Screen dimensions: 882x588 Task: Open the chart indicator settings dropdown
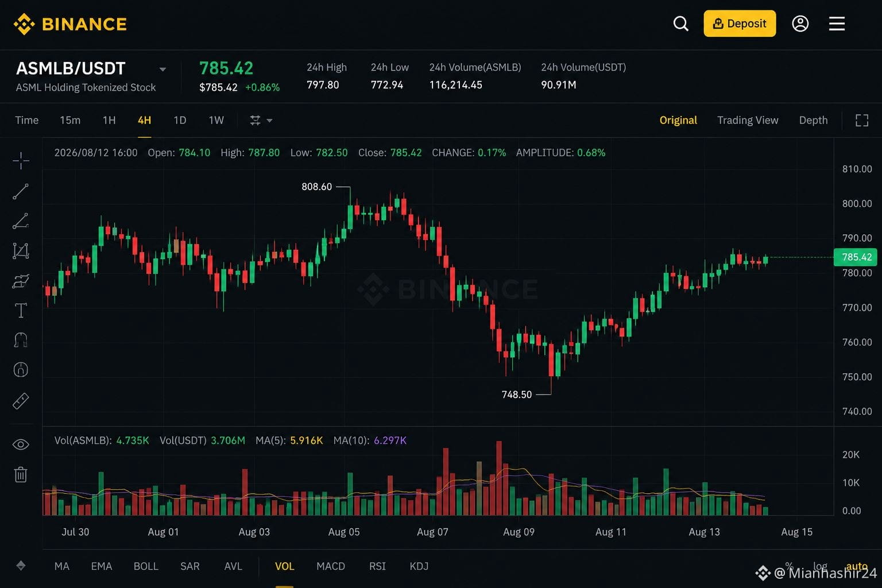pyautogui.click(x=261, y=120)
